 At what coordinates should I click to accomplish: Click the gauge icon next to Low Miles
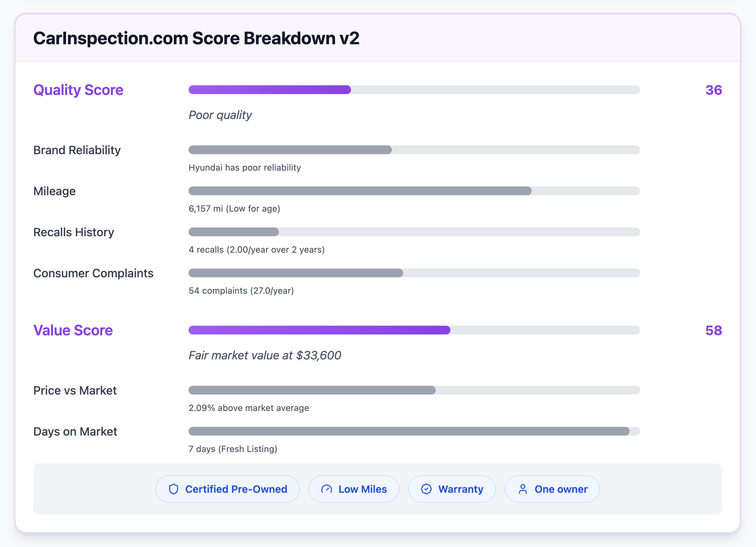[327, 489]
